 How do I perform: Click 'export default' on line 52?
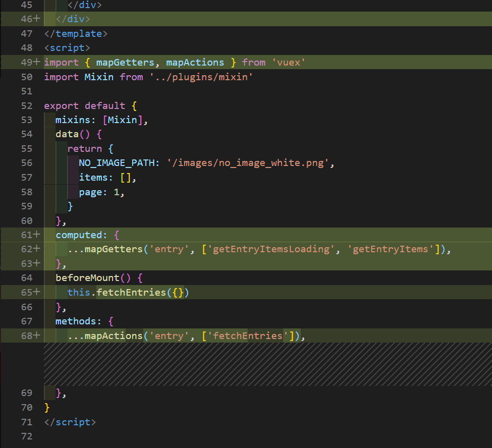[84, 106]
